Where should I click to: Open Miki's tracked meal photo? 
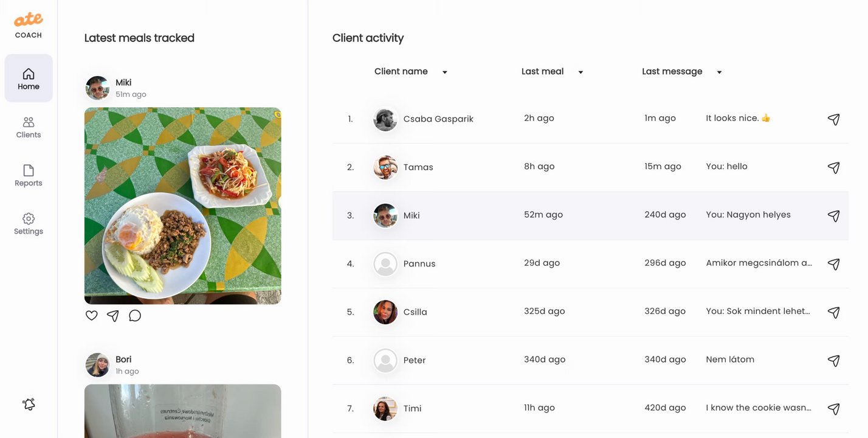183,206
